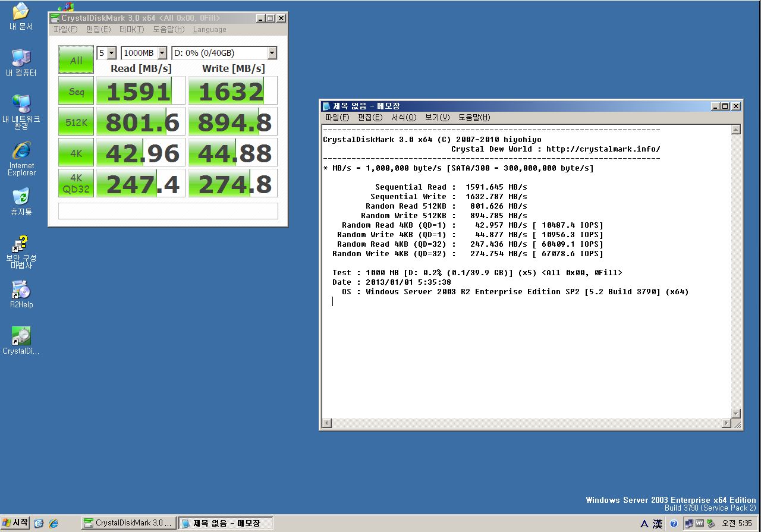Select the Internet Explorer desktop icon
761x532 pixels.
point(21,159)
